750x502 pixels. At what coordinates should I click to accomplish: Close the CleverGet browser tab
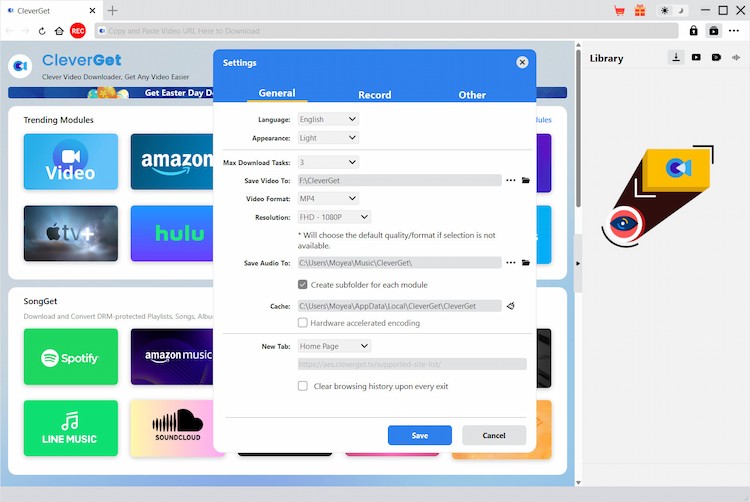click(x=92, y=11)
